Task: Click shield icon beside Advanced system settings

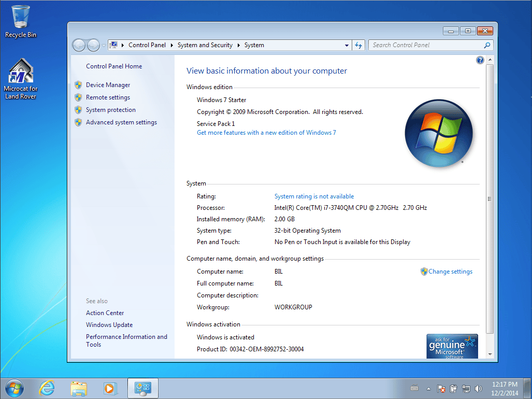Action: pyautogui.click(x=78, y=122)
